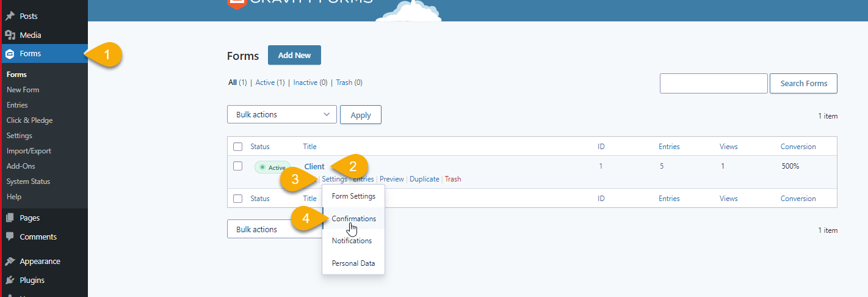The image size is (868, 297).
Task: Open New Form in sidebar submenu
Action: tap(23, 90)
